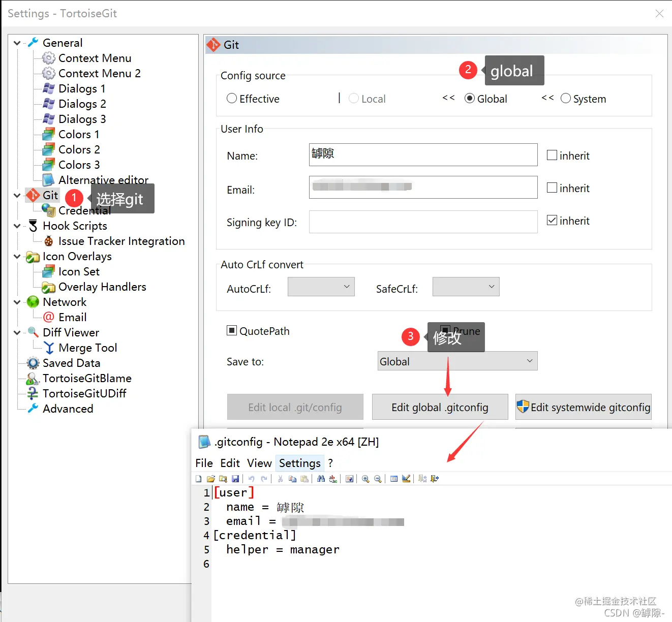Open the Settings menu in Notepad2
The width and height of the screenshot is (672, 622).
tap(300, 463)
